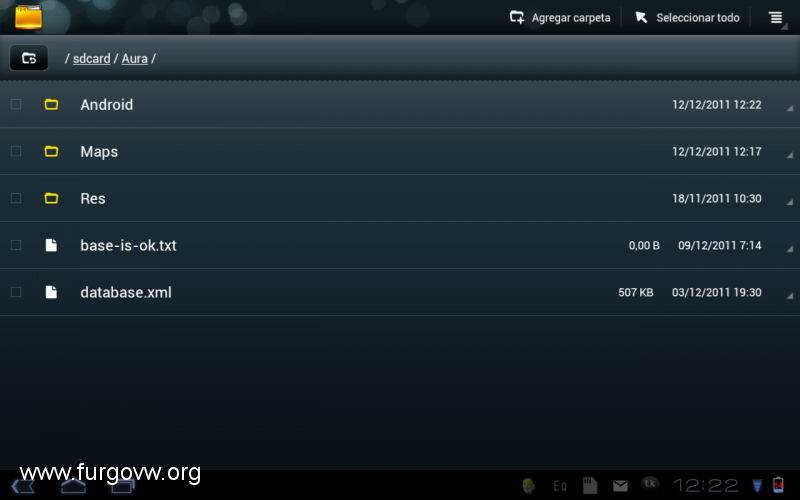
Task: Expand options triangle for Maps row
Action: [790, 155]
